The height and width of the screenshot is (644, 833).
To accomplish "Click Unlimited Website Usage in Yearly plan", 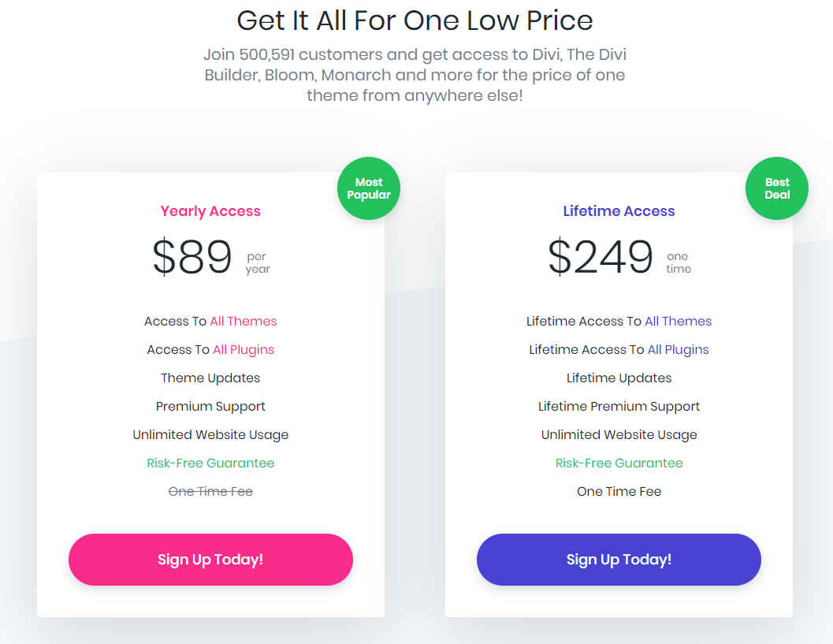I will (x=210, y=435).
